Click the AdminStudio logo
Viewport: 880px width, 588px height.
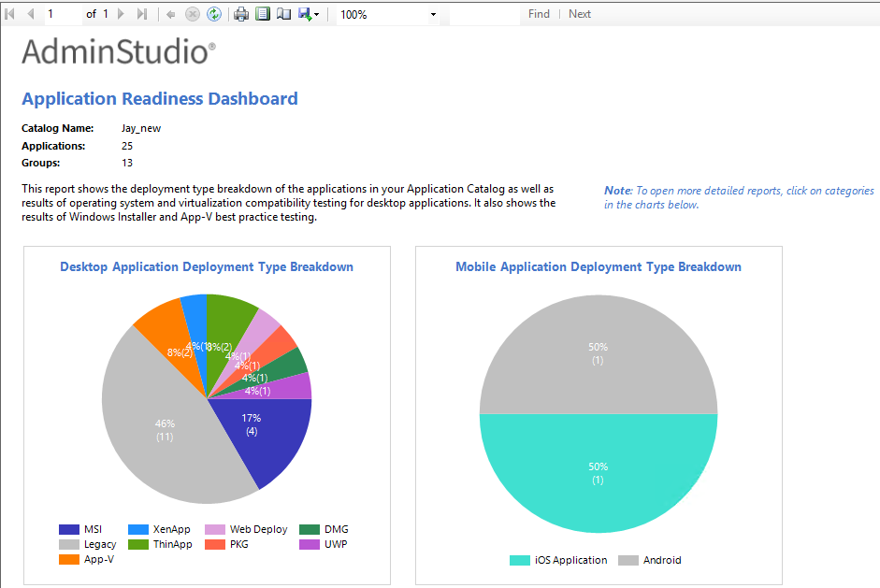click(119, 51)
